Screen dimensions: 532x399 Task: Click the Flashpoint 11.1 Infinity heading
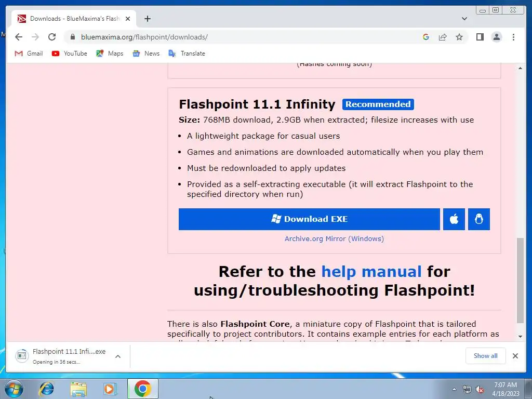(257, 104)
